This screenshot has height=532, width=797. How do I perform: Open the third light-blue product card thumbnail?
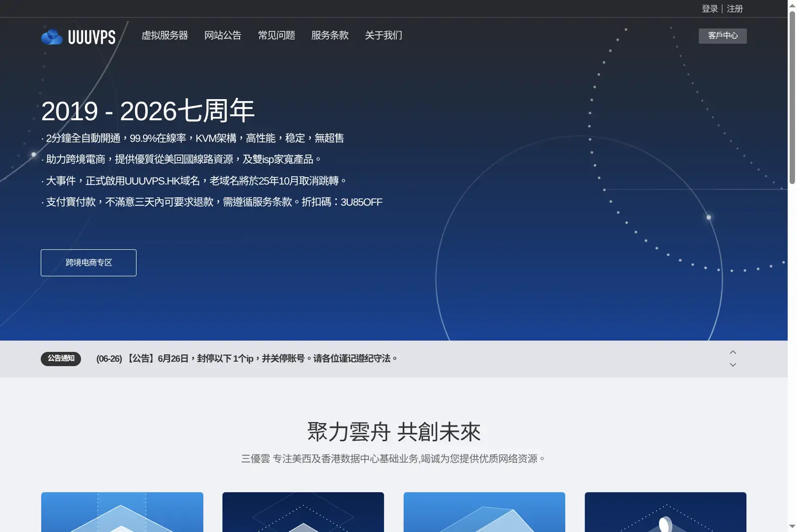(x=484, y=512)
